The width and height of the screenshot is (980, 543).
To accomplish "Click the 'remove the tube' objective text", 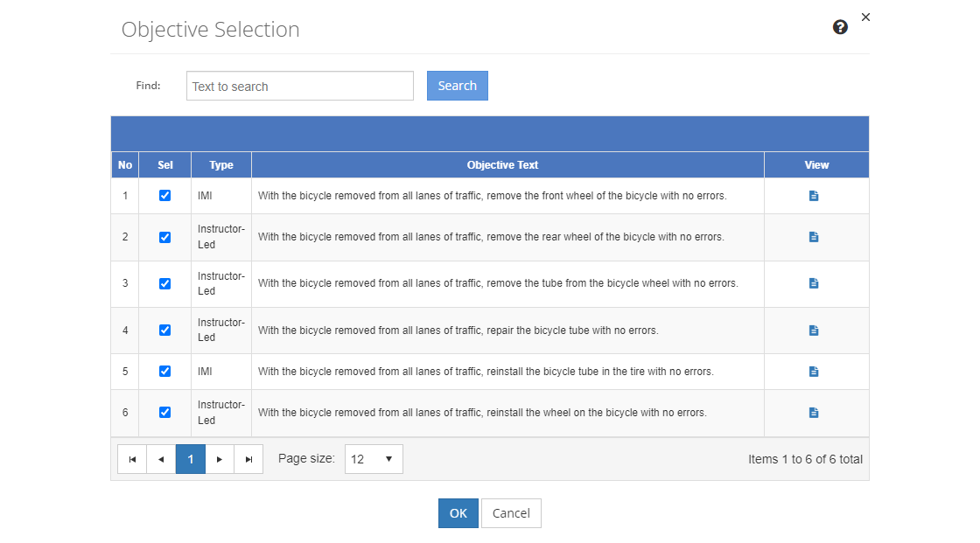I will pyautogui.click(x=498, y=283).
